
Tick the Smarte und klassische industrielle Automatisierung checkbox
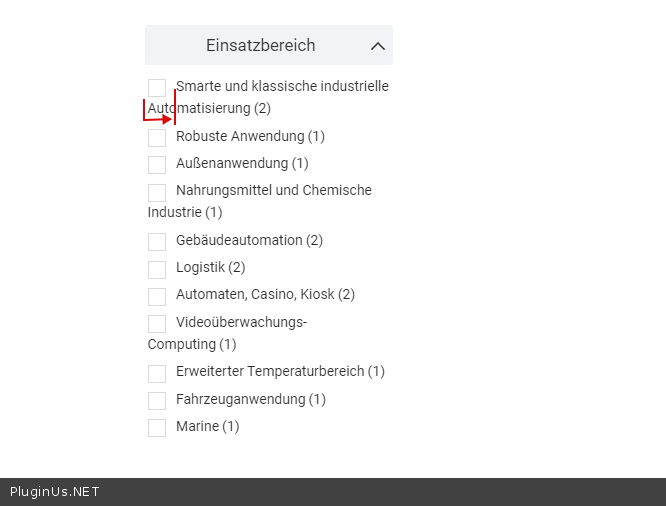pos(157,88)
